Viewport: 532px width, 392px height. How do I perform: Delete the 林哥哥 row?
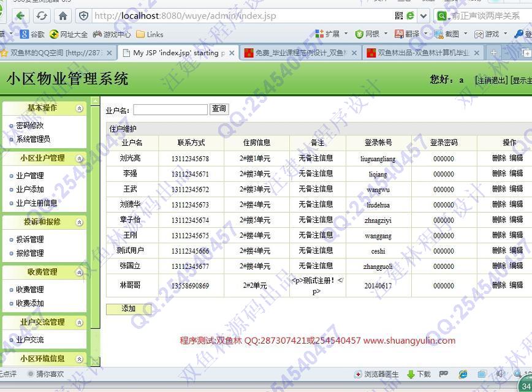[499, 285]
